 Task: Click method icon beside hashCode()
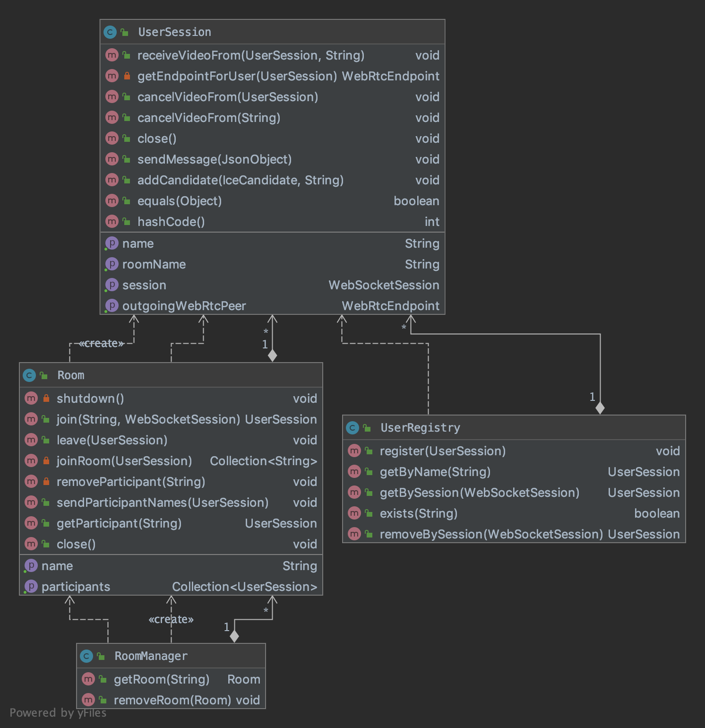tap(112, 221)
